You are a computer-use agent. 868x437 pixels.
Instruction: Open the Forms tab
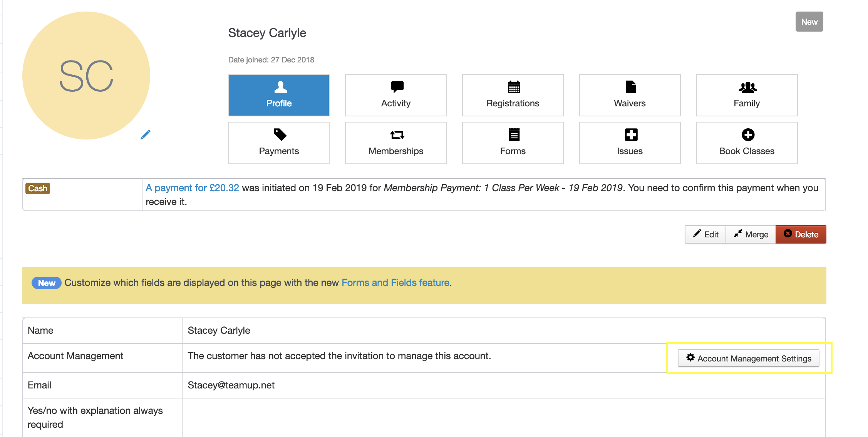click(513, 143)
